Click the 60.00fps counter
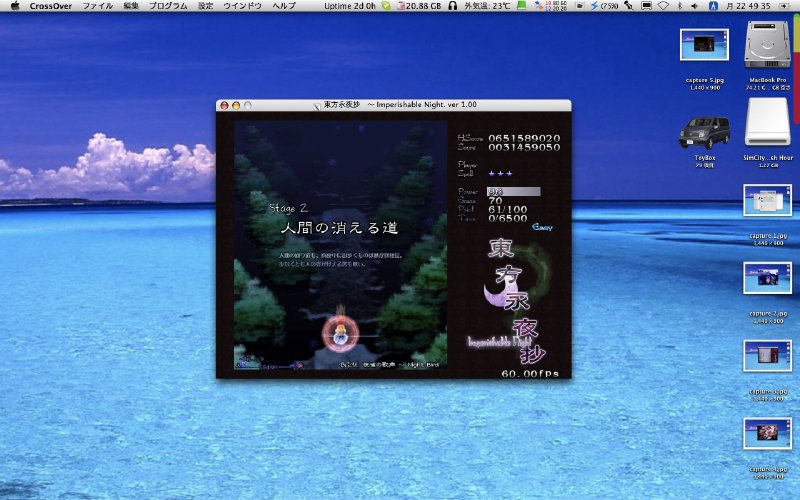 [530, 373]
